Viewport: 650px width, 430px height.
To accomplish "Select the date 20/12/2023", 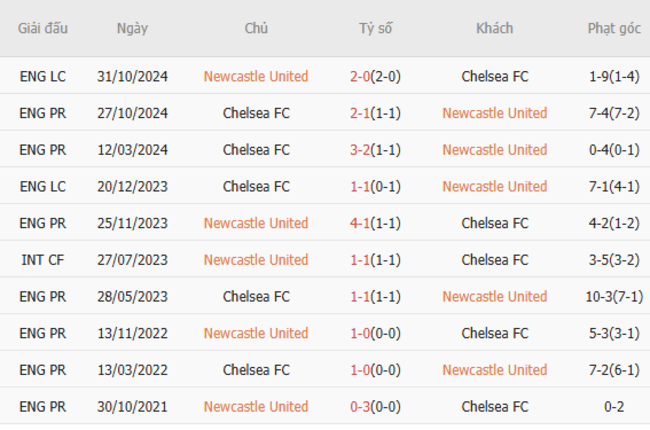I will (x=132, y=186).
